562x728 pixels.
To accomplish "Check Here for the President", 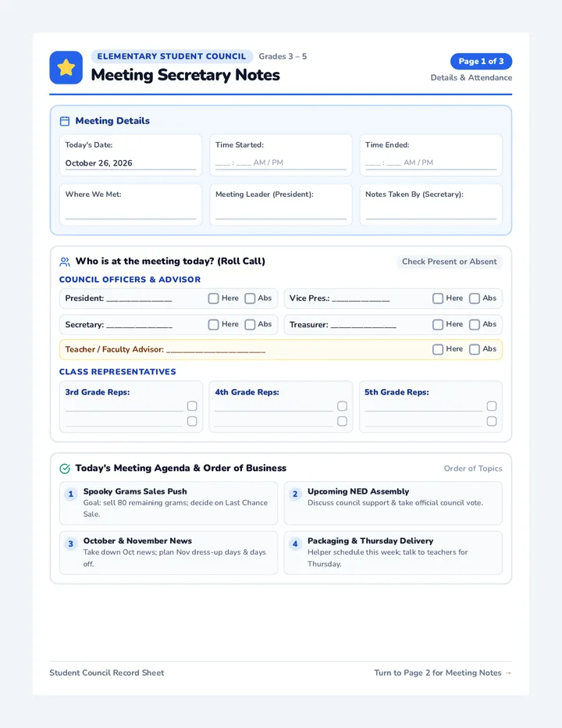I will [213, 298].
